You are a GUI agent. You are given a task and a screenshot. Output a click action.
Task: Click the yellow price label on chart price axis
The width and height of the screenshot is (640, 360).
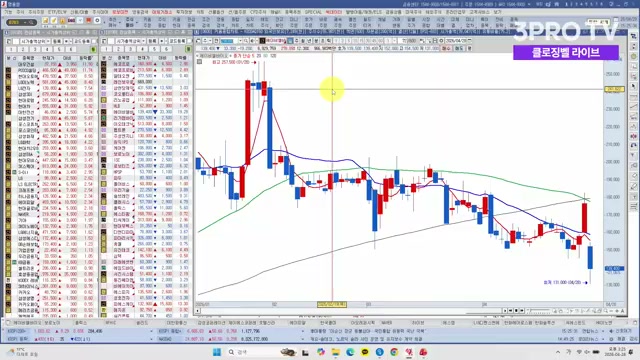click(x=614, y=89)
